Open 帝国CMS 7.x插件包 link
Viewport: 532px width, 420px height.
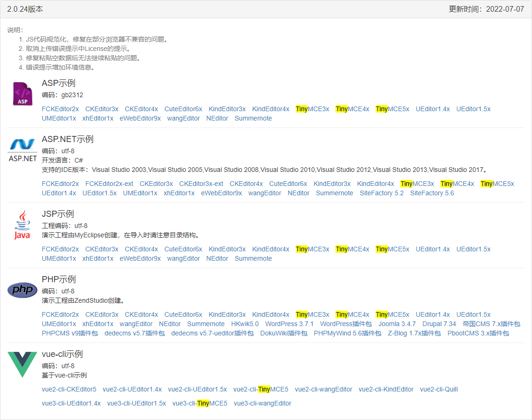[x=491, y=324]
